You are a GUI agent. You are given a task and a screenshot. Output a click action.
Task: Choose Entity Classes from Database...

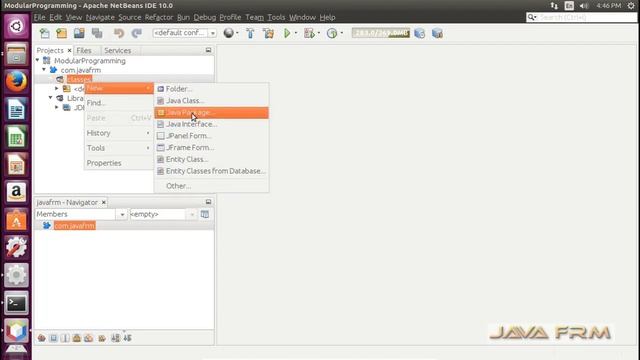[x=211, y=171]
